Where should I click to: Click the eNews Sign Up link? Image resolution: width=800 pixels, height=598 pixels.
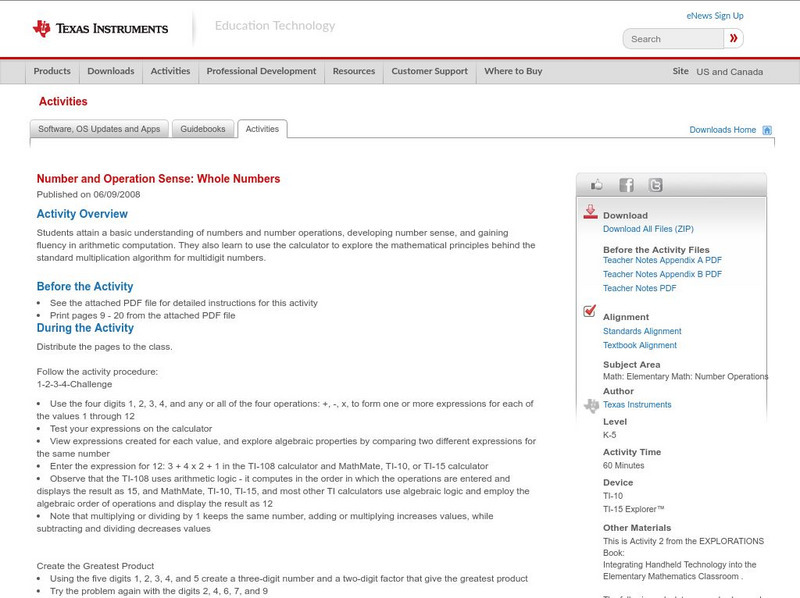(715, 16)
